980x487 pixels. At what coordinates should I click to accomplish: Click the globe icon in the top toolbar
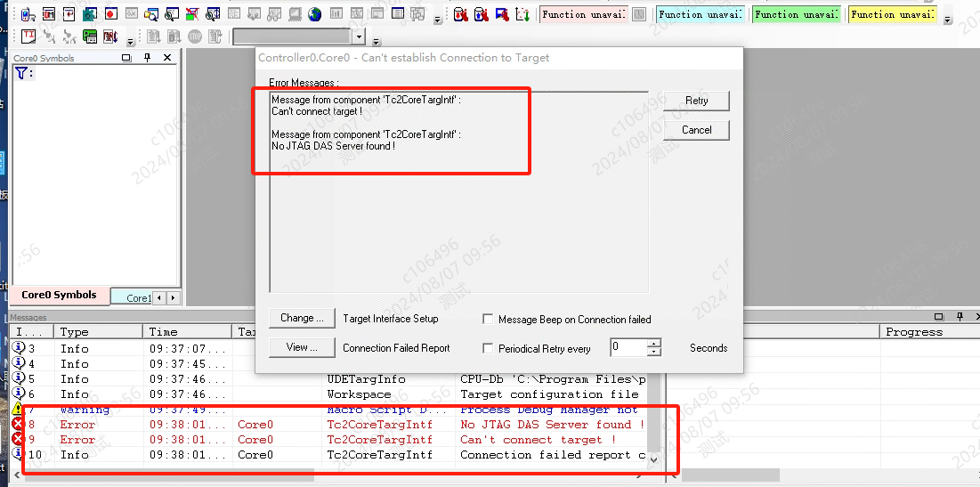pos(315,14)
